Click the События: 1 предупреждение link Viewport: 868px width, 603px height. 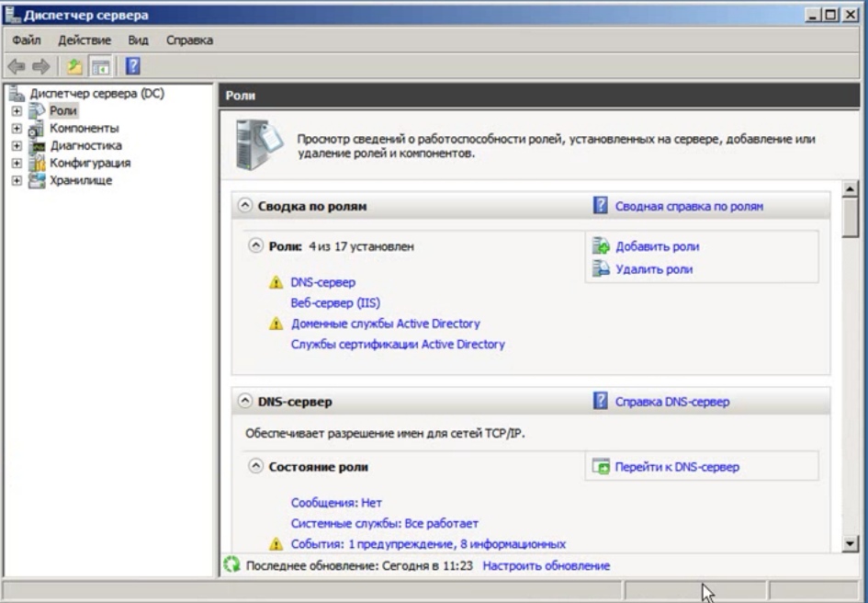(x=428, y=544)
